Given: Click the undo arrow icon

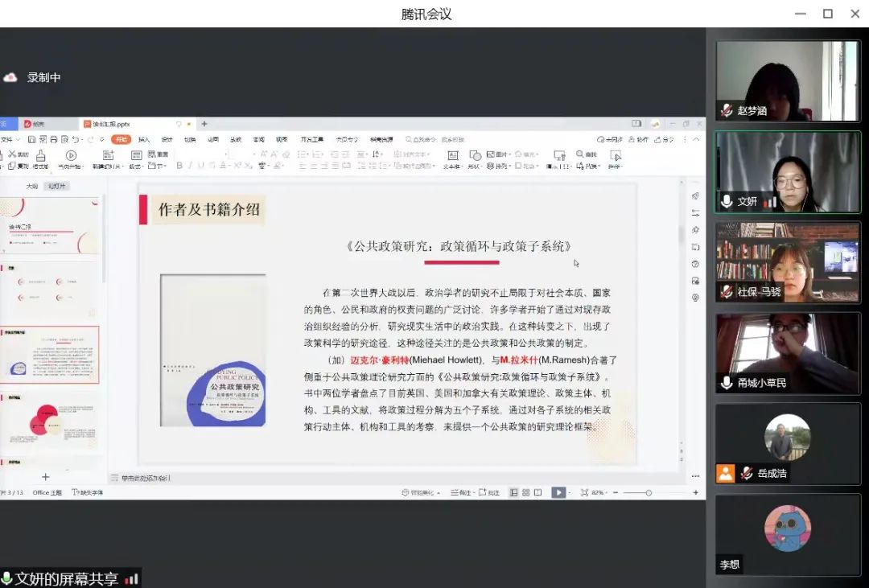Looking at the screenshot, I should coord(75,139).
